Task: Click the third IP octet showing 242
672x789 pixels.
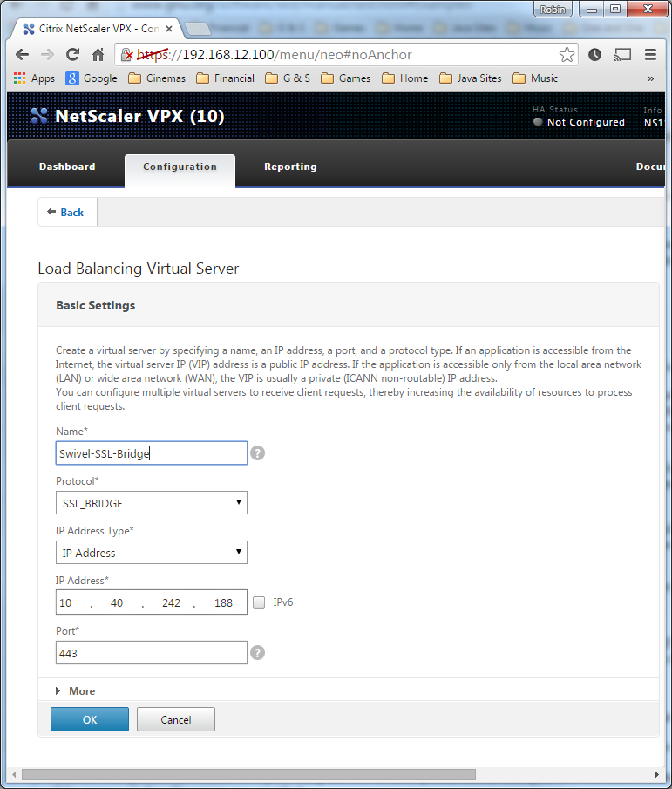Action: (x=171, y=602)
